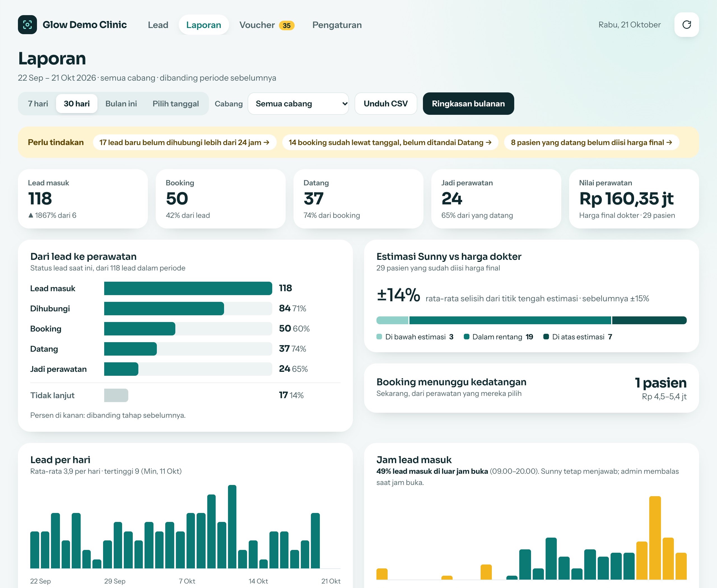Open Ringkasan bulanan
The width and height of the screenshot is (717, 588).
[x=468, y=104]
